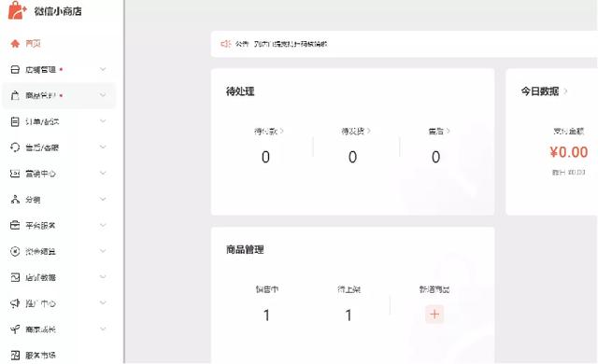Open the 平台服务 menu label
Image resolution: width=598 pixels, height=364 pixels.
pyautogui.click(x=40, y=226)
